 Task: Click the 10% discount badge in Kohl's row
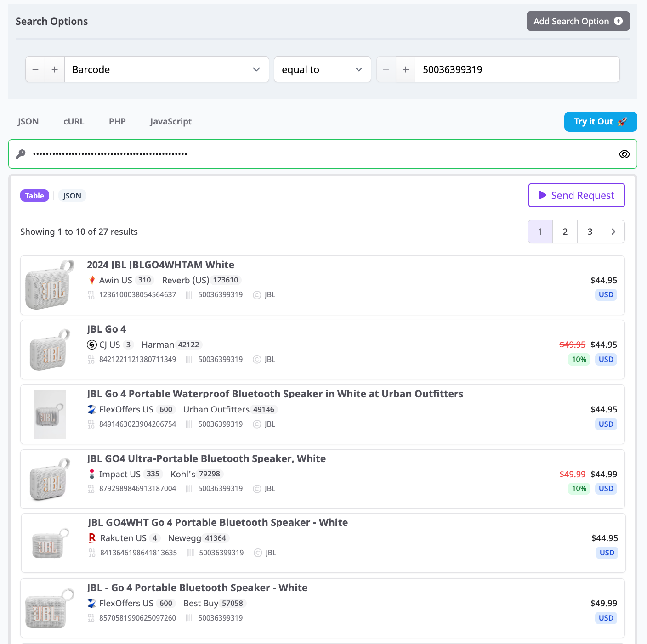(x=579, y=488)
